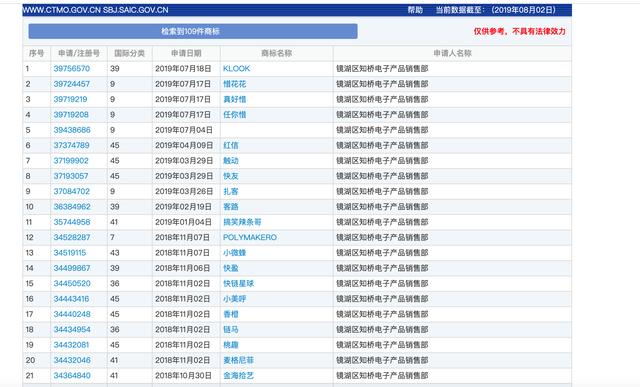This screenshot has width=640, height=387.
Task: Open the 真好惜 trademark link
Action: click(235, 99)
